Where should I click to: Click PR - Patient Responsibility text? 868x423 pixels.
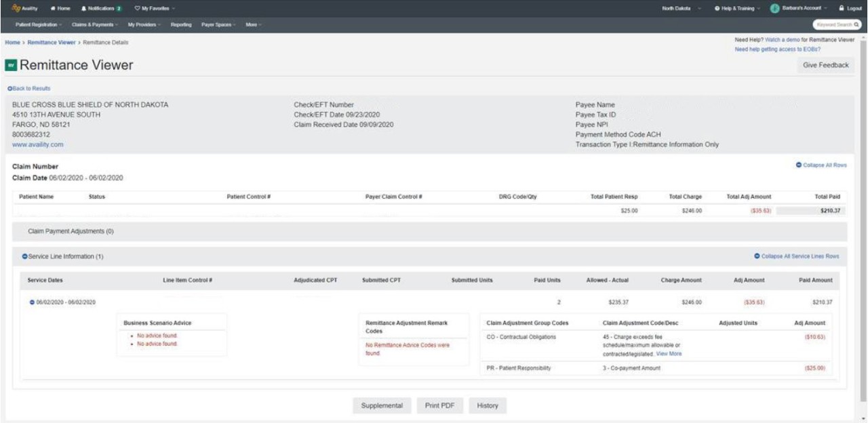[519, 368]
